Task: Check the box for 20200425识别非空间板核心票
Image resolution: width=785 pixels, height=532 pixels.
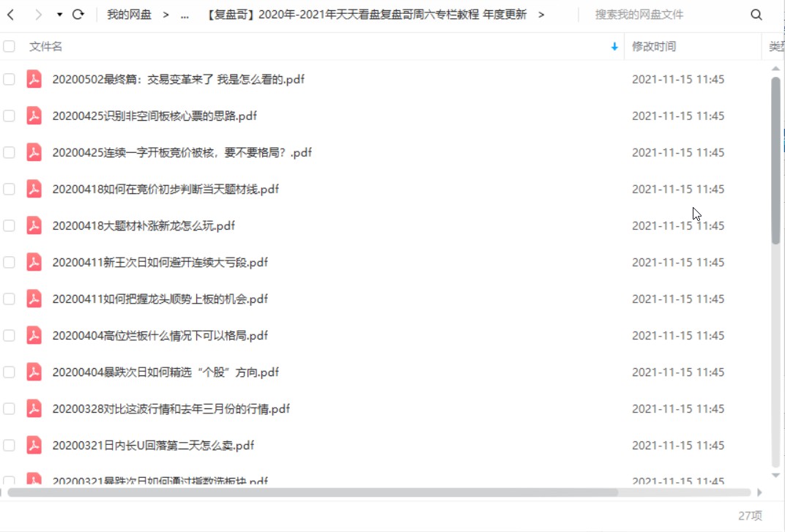Action: tap(10, 116)
